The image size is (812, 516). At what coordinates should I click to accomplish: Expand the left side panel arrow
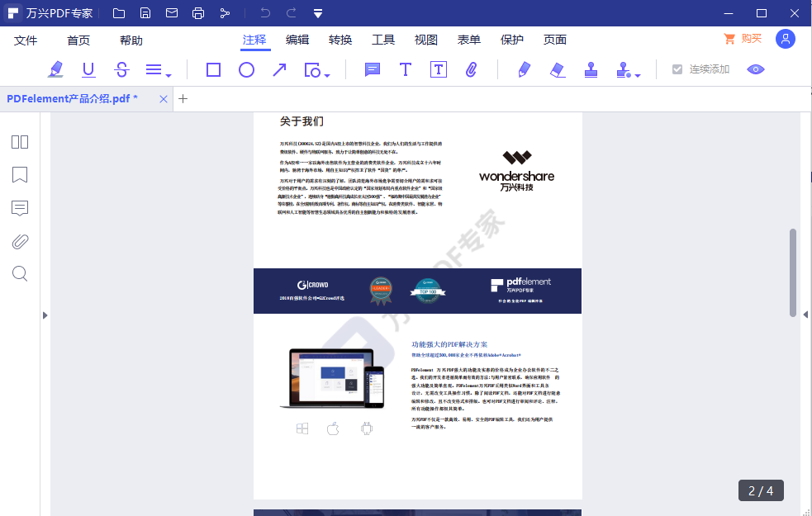click(45, 315)
